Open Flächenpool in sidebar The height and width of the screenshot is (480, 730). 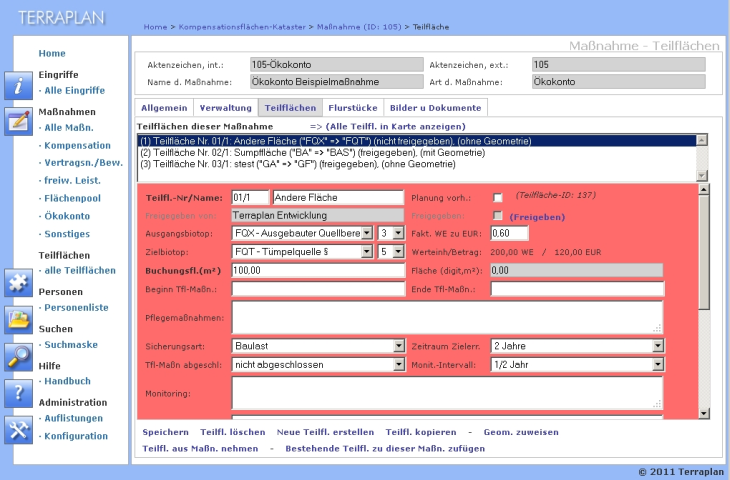coord(72,198)
